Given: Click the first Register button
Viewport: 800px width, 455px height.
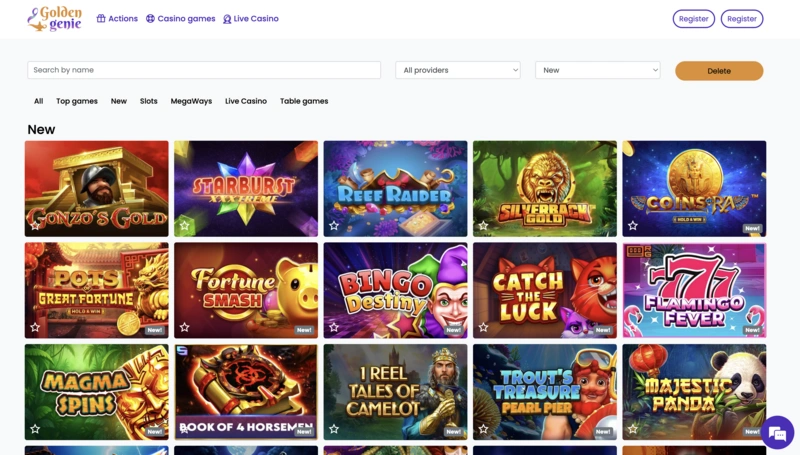Looking at the screenshot, I should tap(693, 19).
